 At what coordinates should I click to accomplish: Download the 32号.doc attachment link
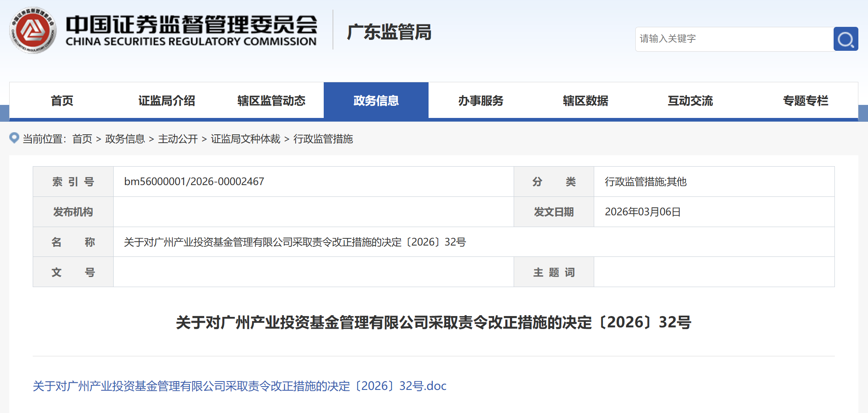pos(239,386)
